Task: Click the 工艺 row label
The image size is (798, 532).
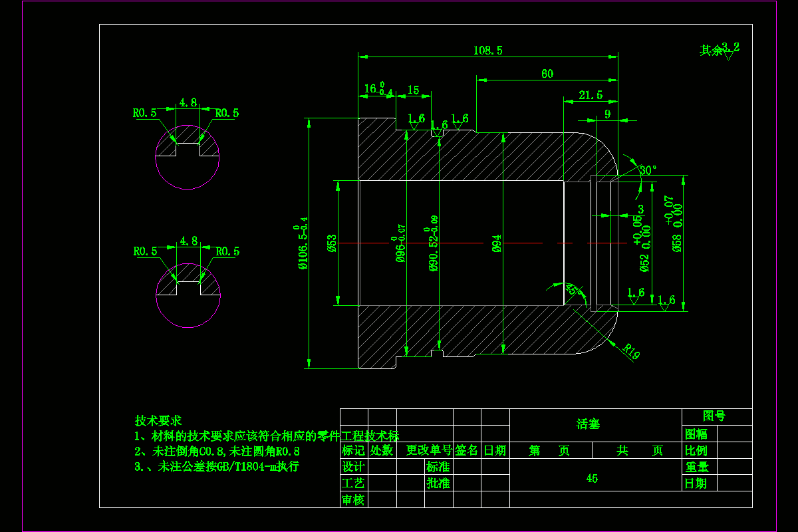Action: pyautogui.click(x=353, y=483)
